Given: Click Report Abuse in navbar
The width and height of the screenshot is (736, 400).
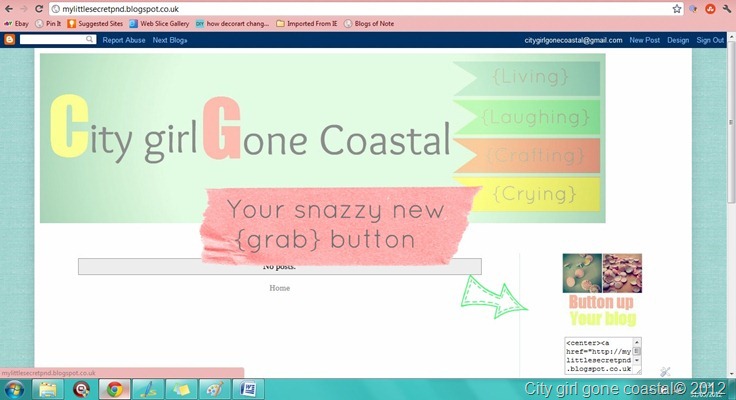Looking at the screenshot, I should pos(124,40).
